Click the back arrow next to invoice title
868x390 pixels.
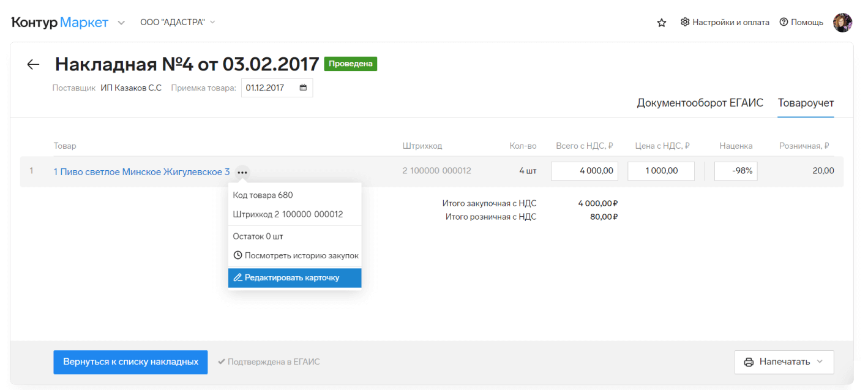pos(33,64)
